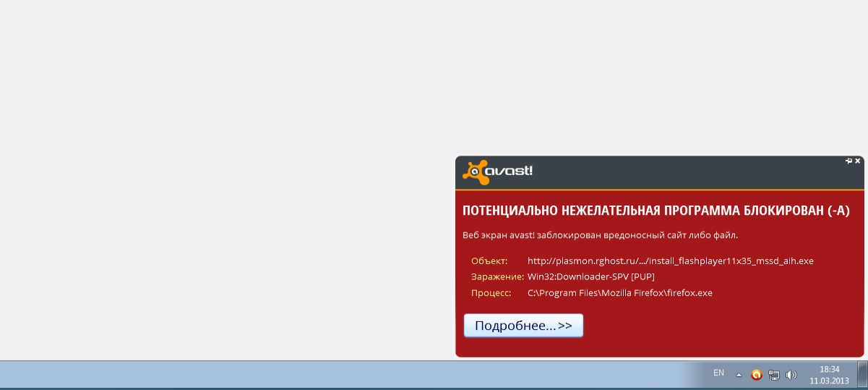The height and width of the screenshot is (390, 868).
Task: Click the Объект: label
Action: coord(489,260)
